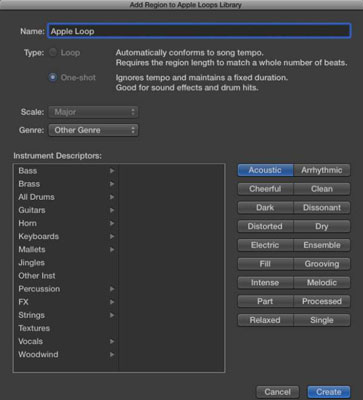Expand the Percussion category arrow
Viewport: 363px width, 400px height.
tap(112, 289)
